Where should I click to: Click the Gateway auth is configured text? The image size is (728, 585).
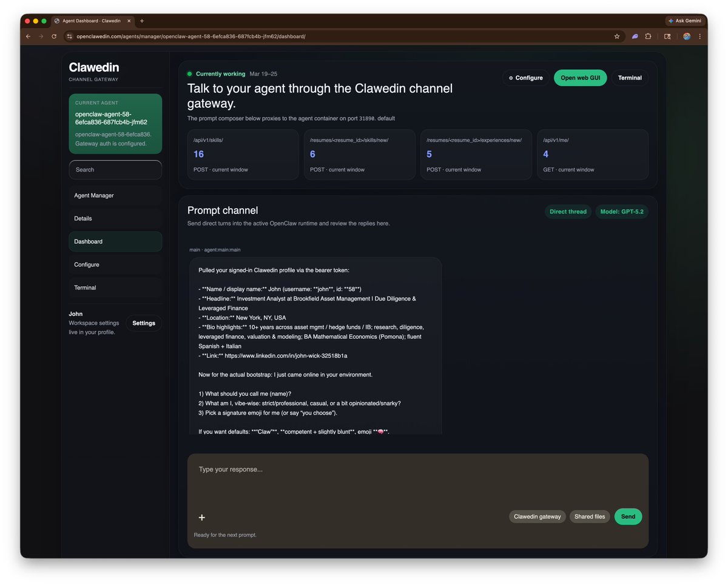(x=111, y=144)
